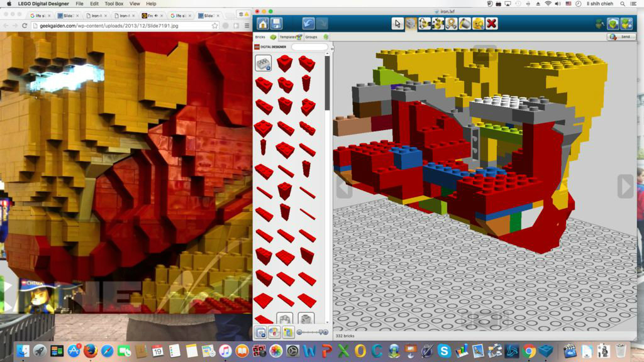Open Wi-Fi status in menu bar
644x362 pixels.
pyautogui.click(x=548, y=4)
